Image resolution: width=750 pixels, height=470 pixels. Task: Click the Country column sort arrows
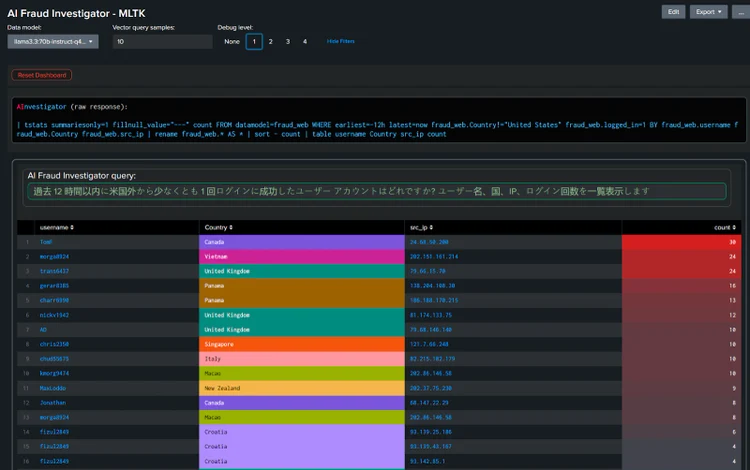(231, 228)
